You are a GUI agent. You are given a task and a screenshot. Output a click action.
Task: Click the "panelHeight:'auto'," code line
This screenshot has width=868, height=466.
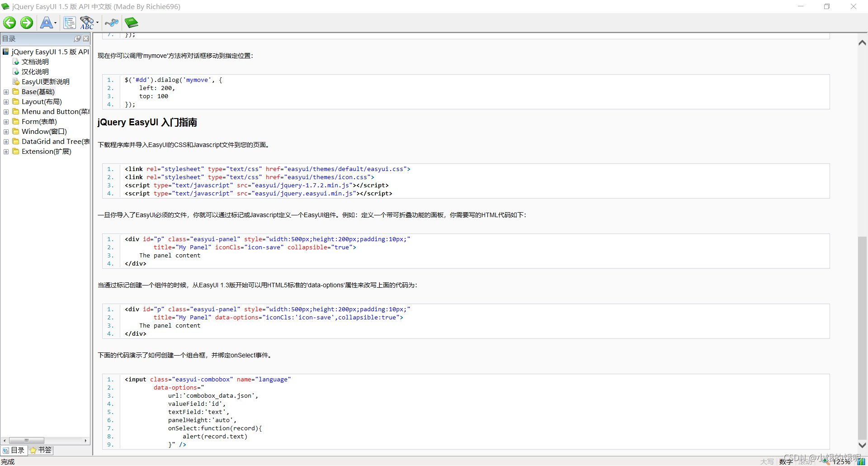[202, 420]
